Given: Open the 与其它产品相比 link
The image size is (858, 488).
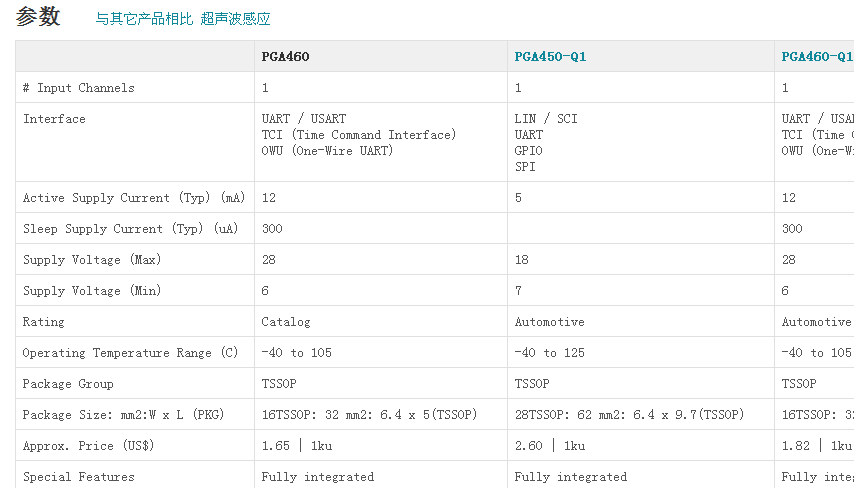Looking at the screenshot, I should pos(144,19).
